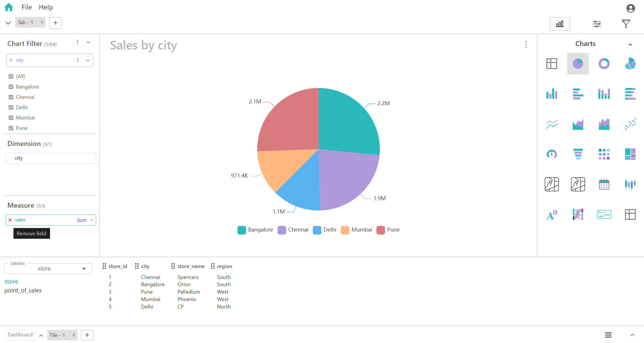Image resolution: width=644 pixels, height=343 pixels.
Task: Toggle the Bangalore city checkbox
Action: click(10, 87)
